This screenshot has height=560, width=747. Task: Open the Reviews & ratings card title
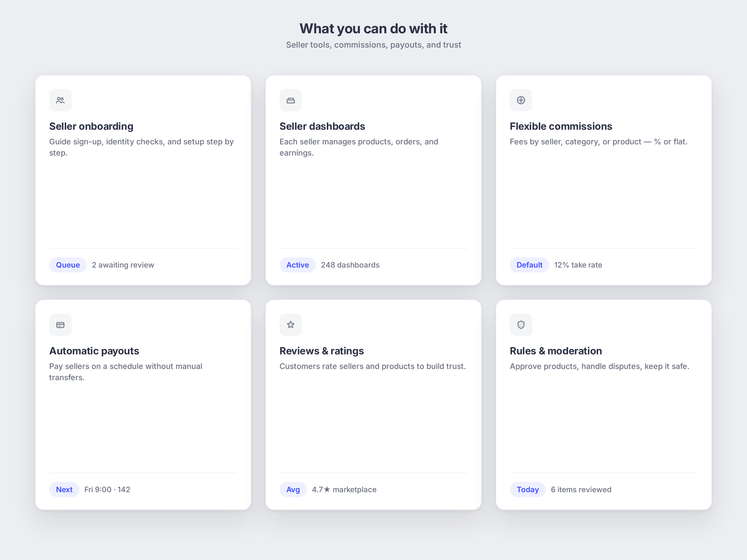(x=322, y=351)
